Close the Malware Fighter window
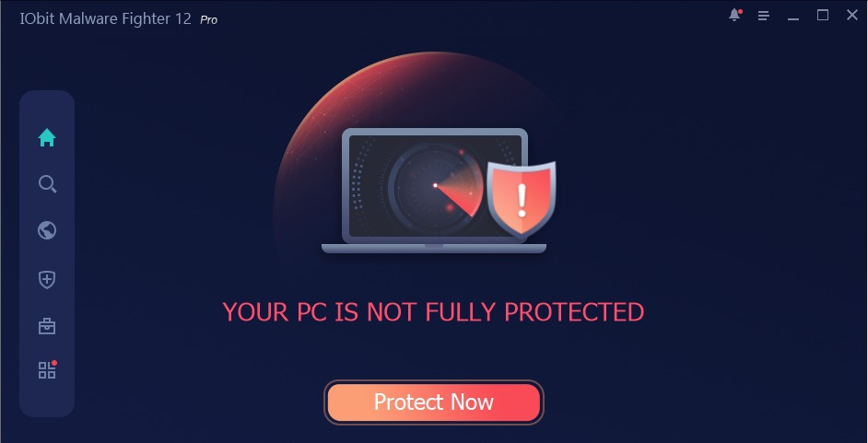 852,16
